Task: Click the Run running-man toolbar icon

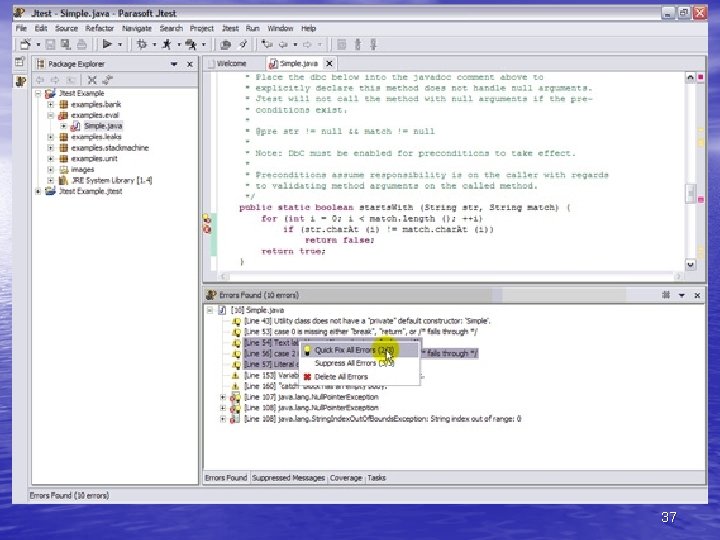Action: [167, 44]
